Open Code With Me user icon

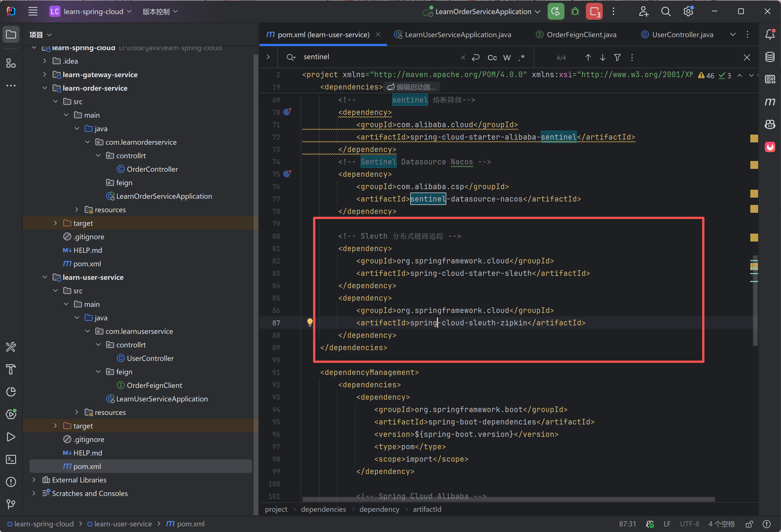[x=644, y=12]
